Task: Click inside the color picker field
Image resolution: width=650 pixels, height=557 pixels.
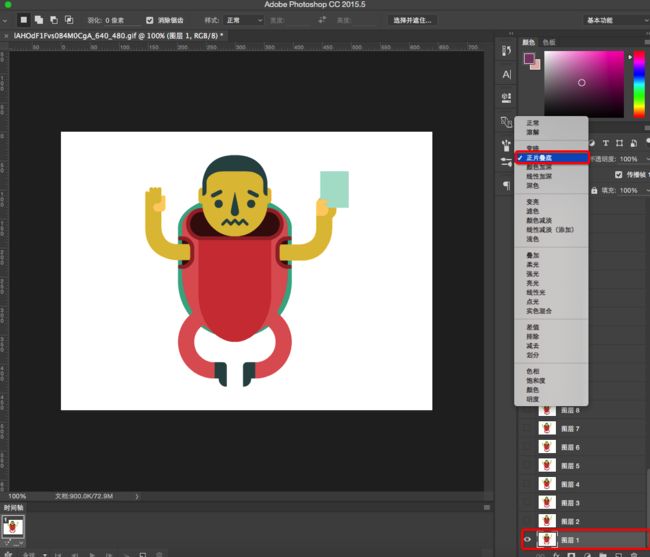Action: (x=584, y=84)
